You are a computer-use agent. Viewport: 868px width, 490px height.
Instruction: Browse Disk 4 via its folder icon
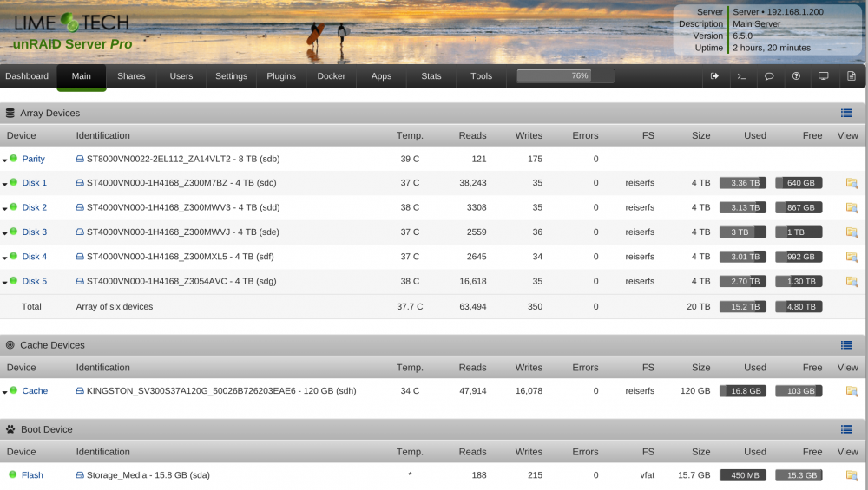[852, 257]
